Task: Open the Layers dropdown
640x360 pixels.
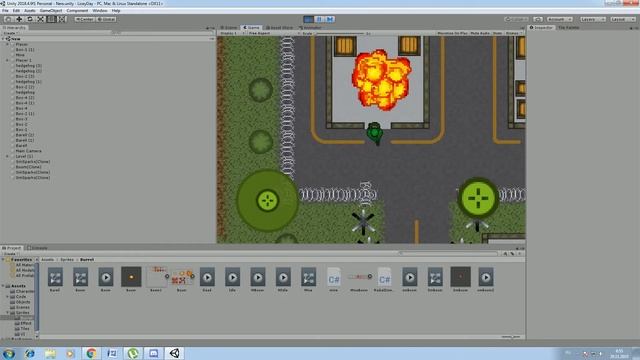Action: click(593, 19)
